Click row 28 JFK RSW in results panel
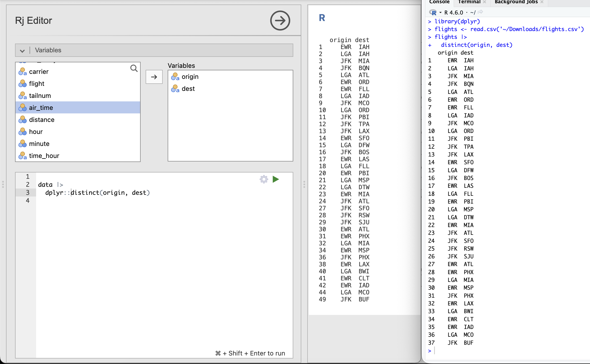The width and height of the screenshot is (590, 364). (x=344, y=215)
